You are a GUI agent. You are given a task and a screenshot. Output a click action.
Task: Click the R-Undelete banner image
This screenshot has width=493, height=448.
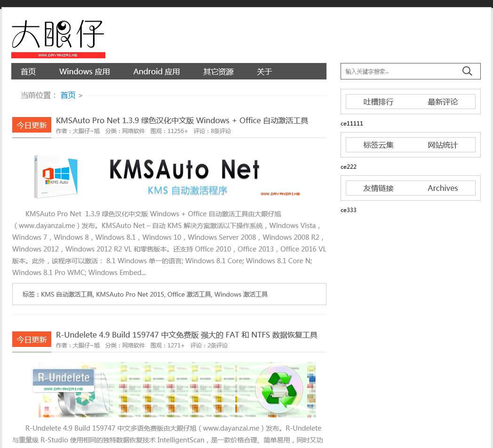pyautogui.click(x=174, y=390)
